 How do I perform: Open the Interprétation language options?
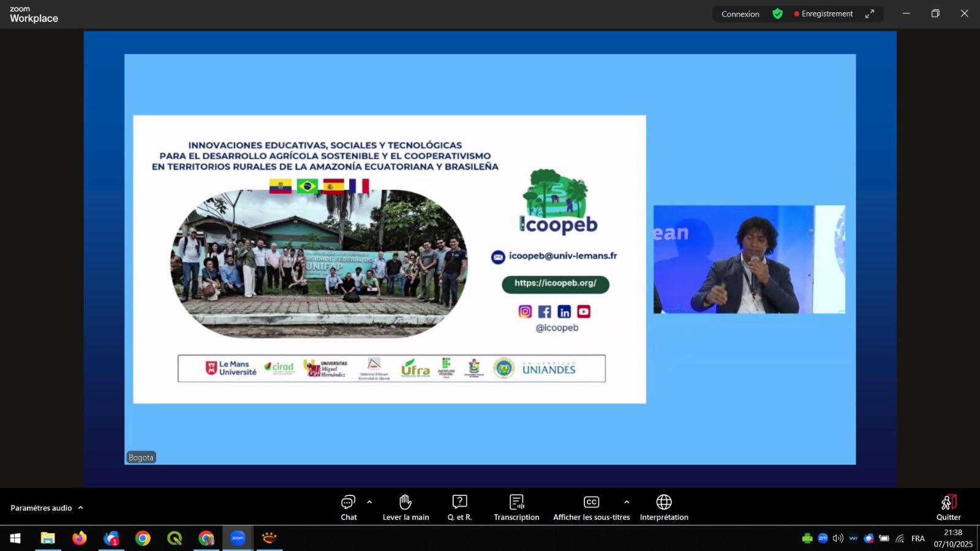tap(664, 508)
